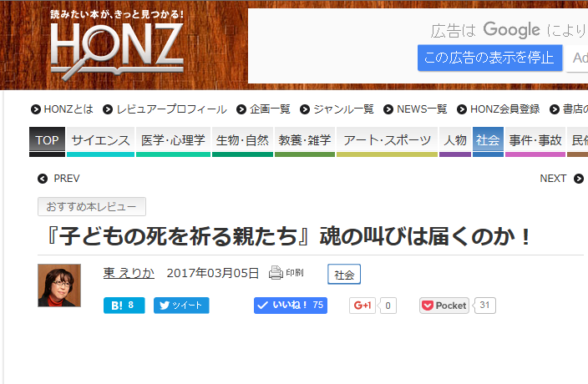588x384 pixels.
Task: Click the おすすめ本レビュー label button
Action: tap(92, 207)
